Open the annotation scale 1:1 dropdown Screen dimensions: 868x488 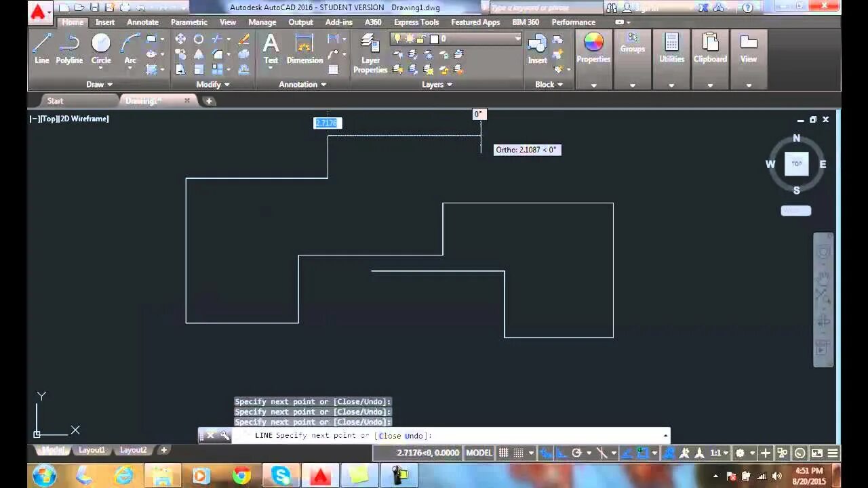point(719,453)
